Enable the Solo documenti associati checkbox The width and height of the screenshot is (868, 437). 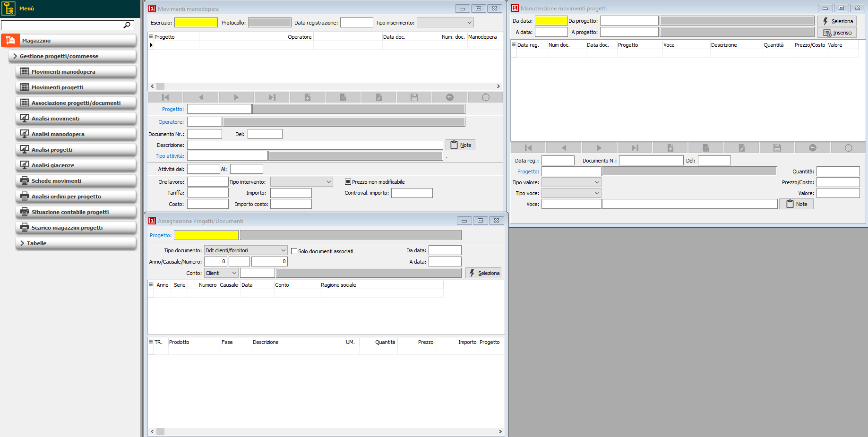[293, 251]
